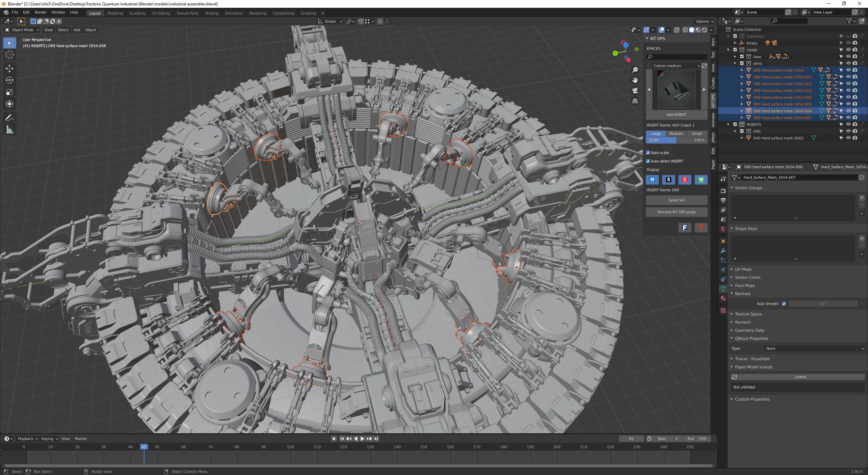Select the Cursor tool in left toolbar
Image resolution: width=868 pixels, height=475 pixels.
[9, 55]
